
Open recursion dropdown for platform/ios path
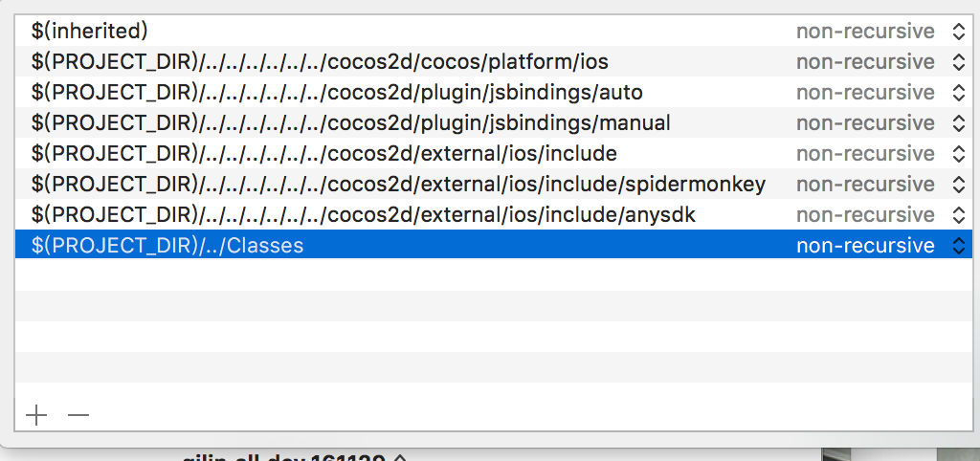[x=958, y=62]
